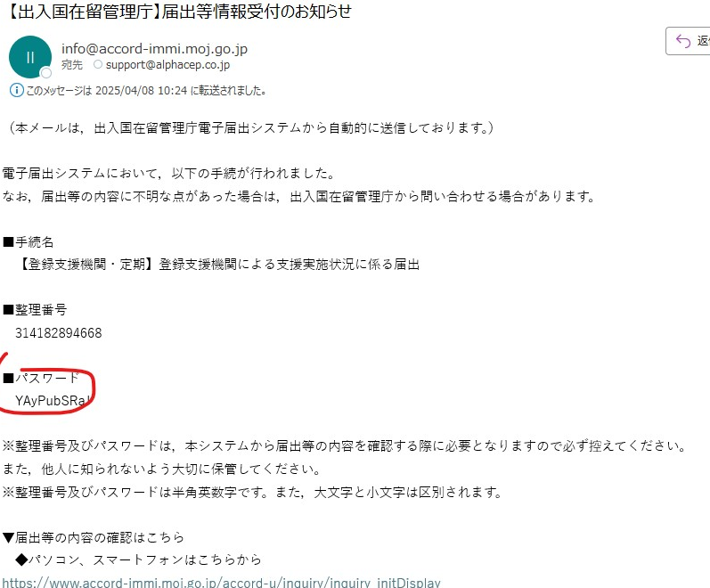Screen dimensions: 710x588
Task: Click the 宛先 recipient label
Action: tap(72, 65)
